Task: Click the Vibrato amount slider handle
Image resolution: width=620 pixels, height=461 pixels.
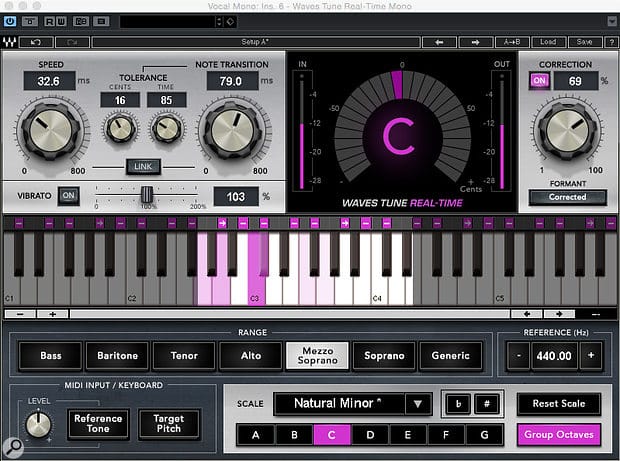Action: [x=146, y=194]
